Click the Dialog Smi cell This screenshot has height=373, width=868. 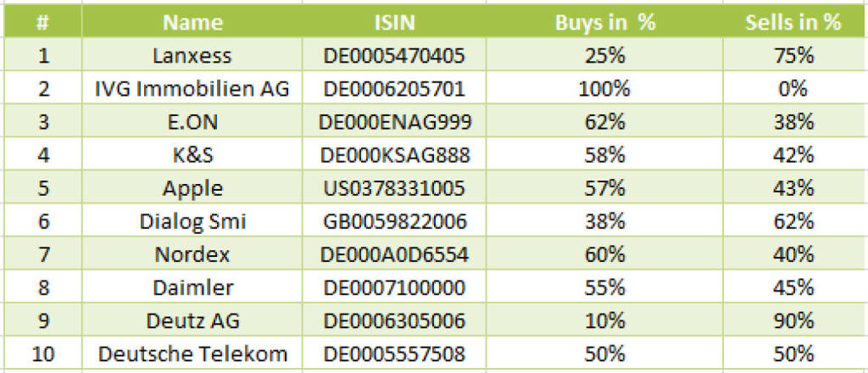pos(192,221)
